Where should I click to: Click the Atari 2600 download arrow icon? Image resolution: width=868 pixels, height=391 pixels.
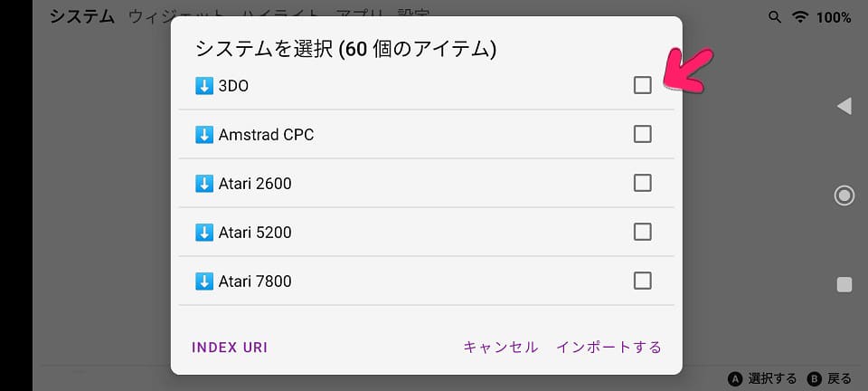[x=204, y=184]
